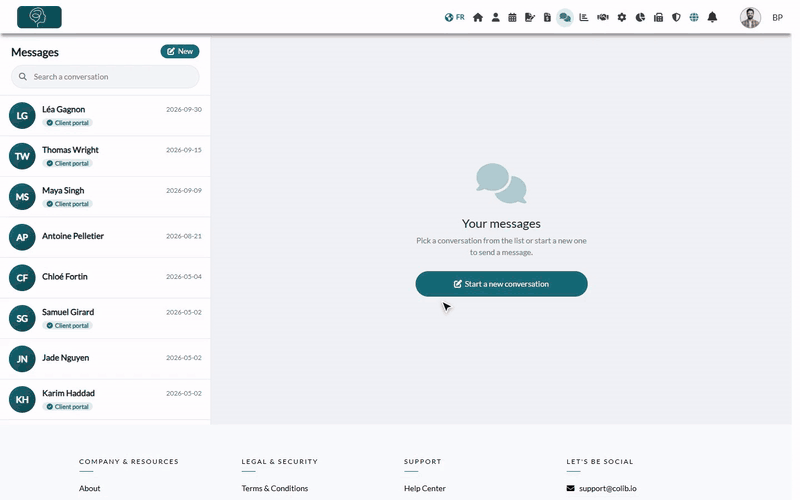Open conversation with Chloé Fortin
This screenshot has width=800, height=500.
click(105, 278)
